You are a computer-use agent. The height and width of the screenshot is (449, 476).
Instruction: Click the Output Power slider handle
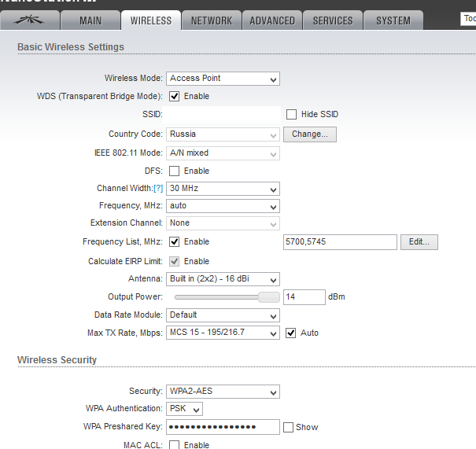[269, 297]
